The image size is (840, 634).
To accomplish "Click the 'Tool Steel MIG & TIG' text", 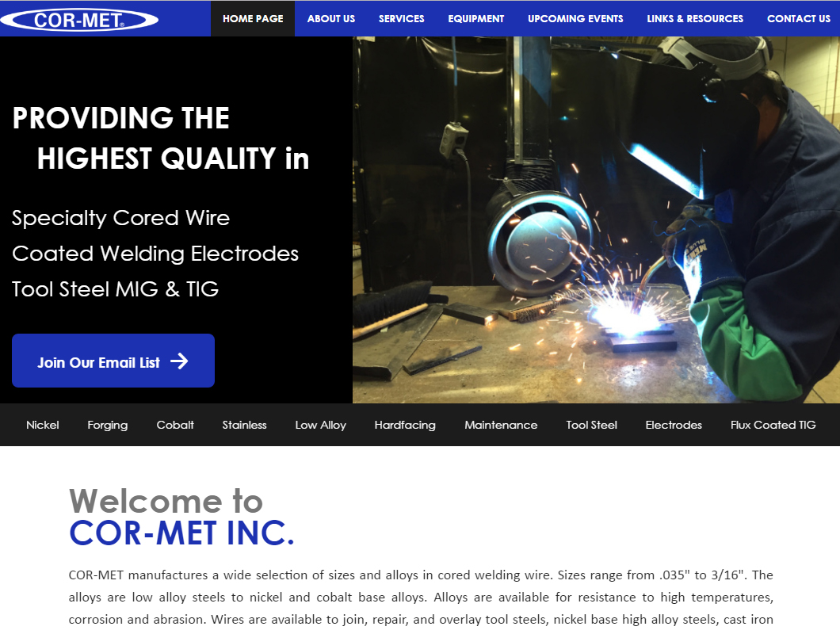I will [x=115, y=289].
